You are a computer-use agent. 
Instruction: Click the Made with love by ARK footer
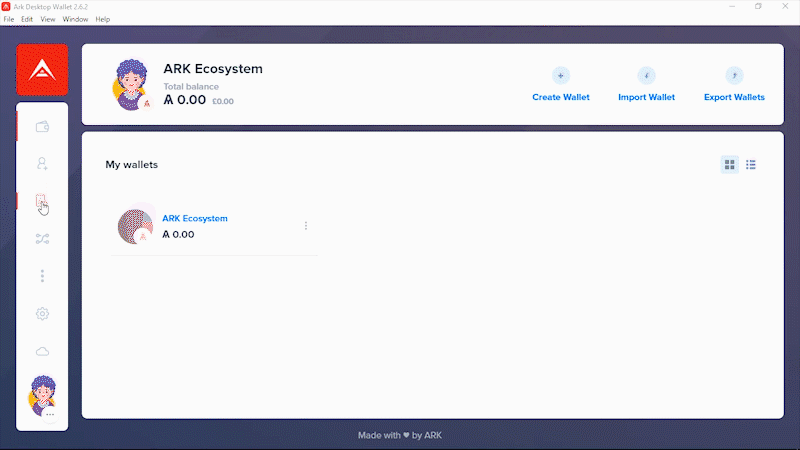(400, 435)
